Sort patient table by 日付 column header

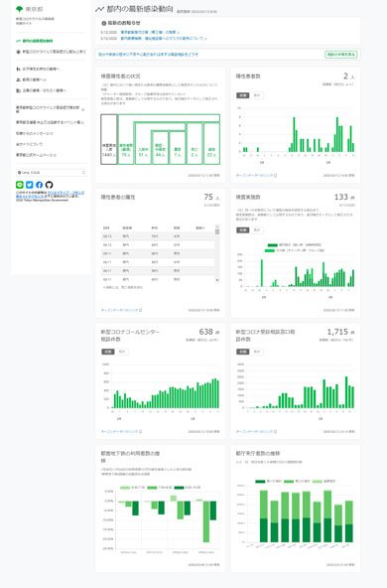(x=106, y=227)
